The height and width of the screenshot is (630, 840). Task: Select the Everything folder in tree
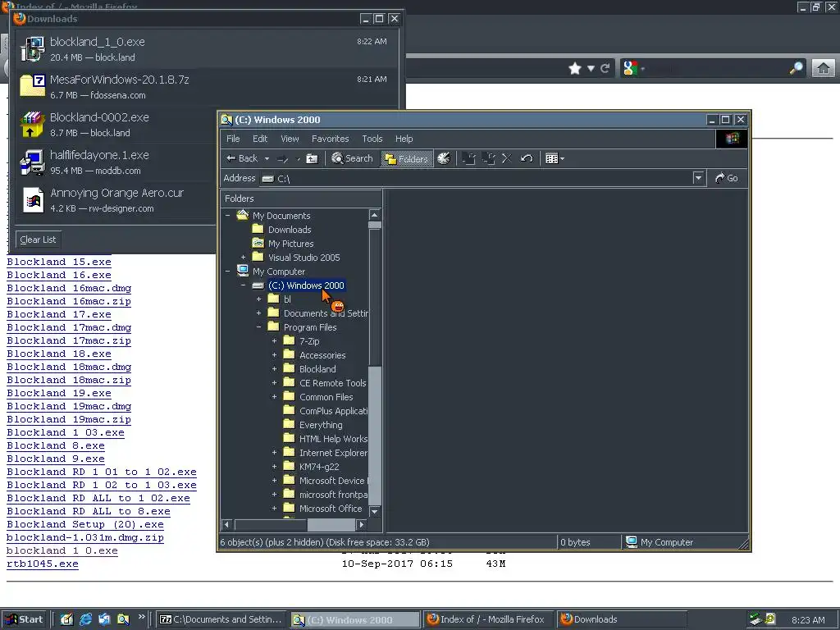(x=321, y=424)
